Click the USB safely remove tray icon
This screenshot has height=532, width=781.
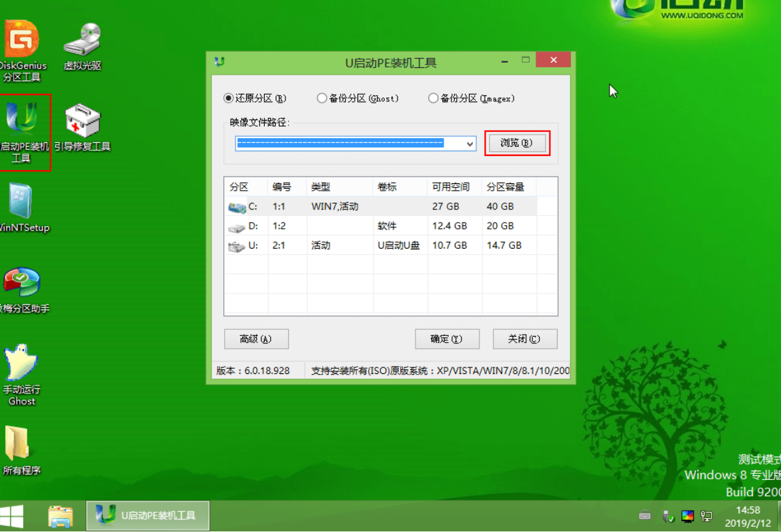[668, 517]
